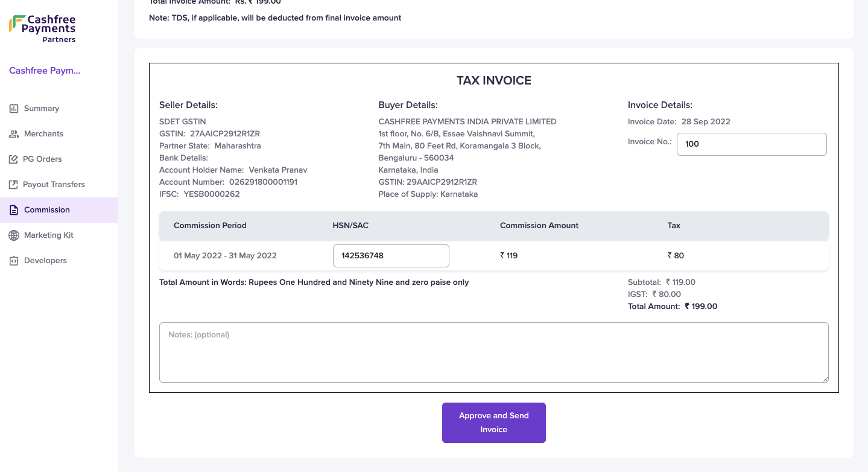Viewport: 868px width, 472px height.
Task: Click Invoice Date 28 Sep 2022
Action: click(x=679, y=122)
